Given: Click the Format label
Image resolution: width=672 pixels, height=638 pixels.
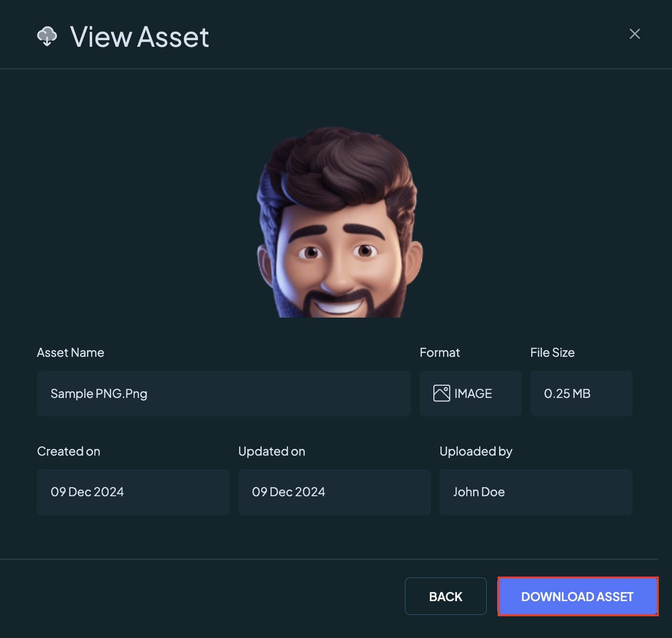Looking at the screenshot, I should pos(439,353).
